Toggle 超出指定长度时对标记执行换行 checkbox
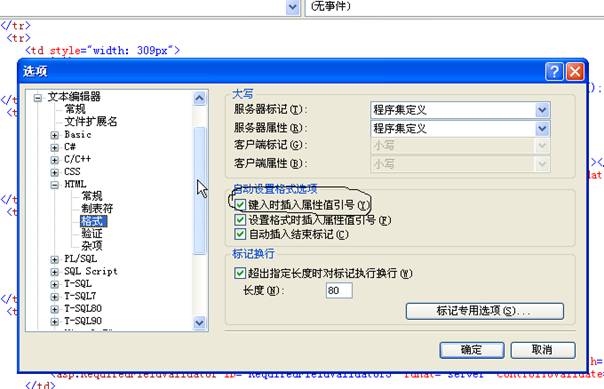The width and height of the screenshot is (604, 389). [240, 273]
